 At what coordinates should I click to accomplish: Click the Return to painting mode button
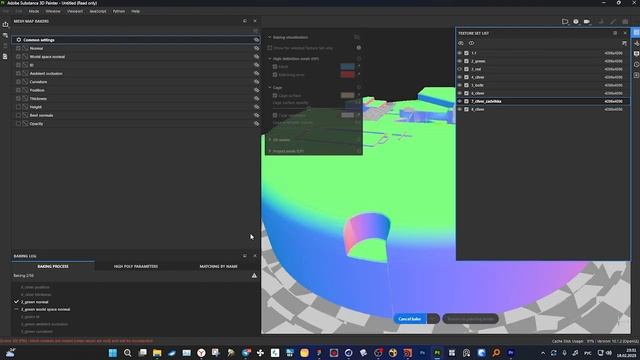pyautogui.click(x=470, y=319)
